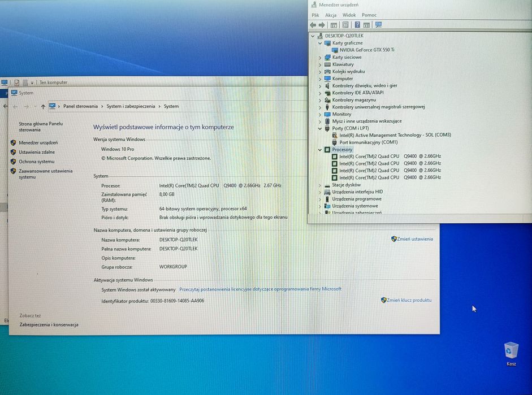
Task: Click the forward arrow in Device Manager toolbar
Action: point(322,25)
